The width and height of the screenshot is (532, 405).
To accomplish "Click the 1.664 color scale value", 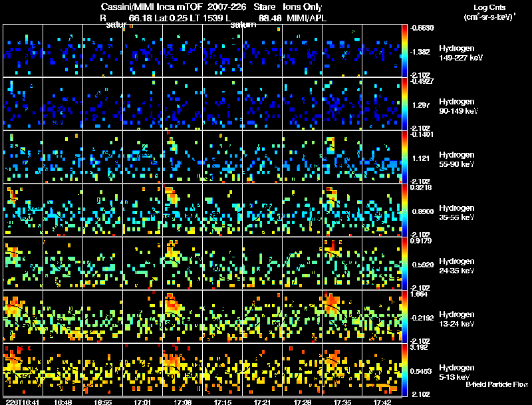I will click(419, 294).
